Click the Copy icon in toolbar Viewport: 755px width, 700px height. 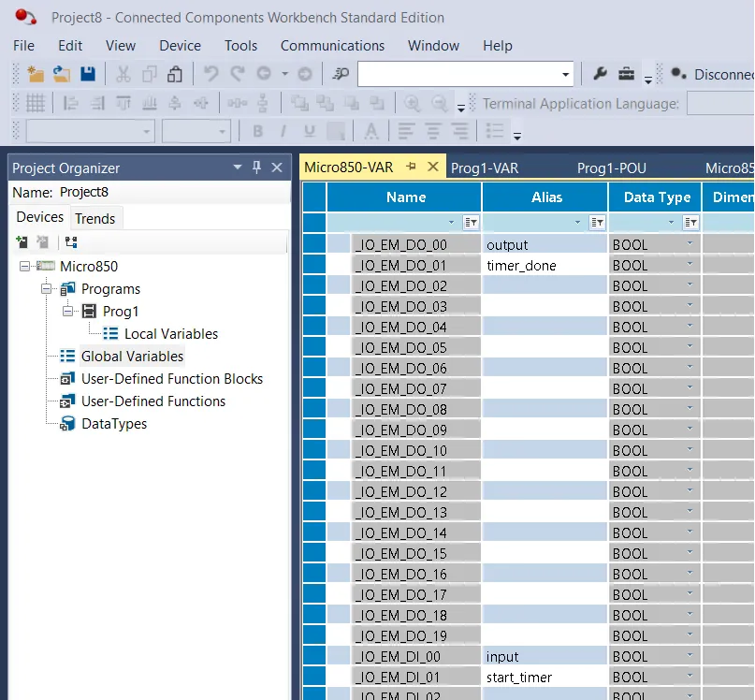click(150, 74)
